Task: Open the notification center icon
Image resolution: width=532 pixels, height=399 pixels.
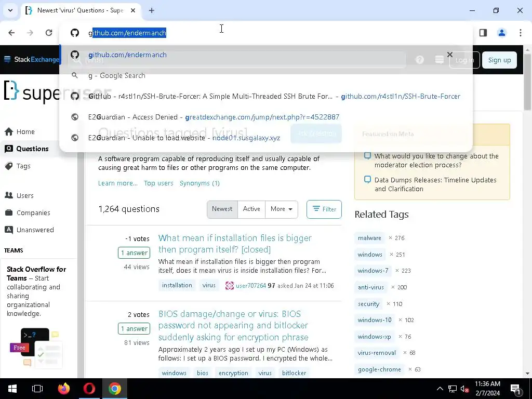Action: [x=516, y=390]
